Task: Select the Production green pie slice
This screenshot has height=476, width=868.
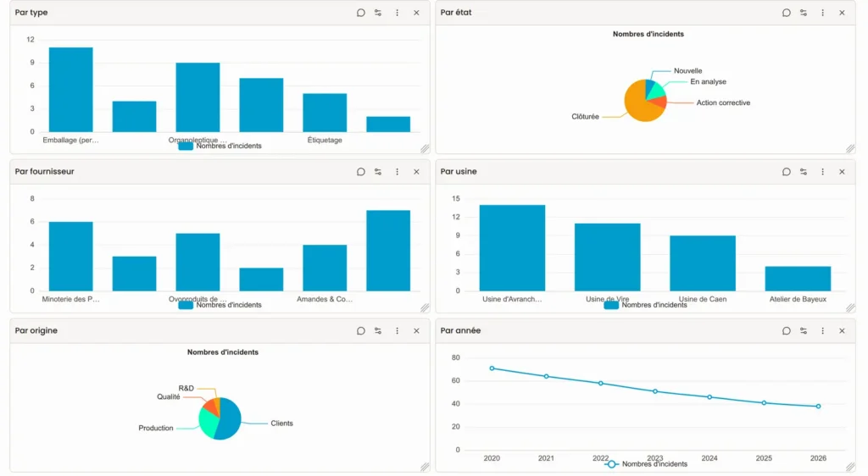Action: (207, 423)
